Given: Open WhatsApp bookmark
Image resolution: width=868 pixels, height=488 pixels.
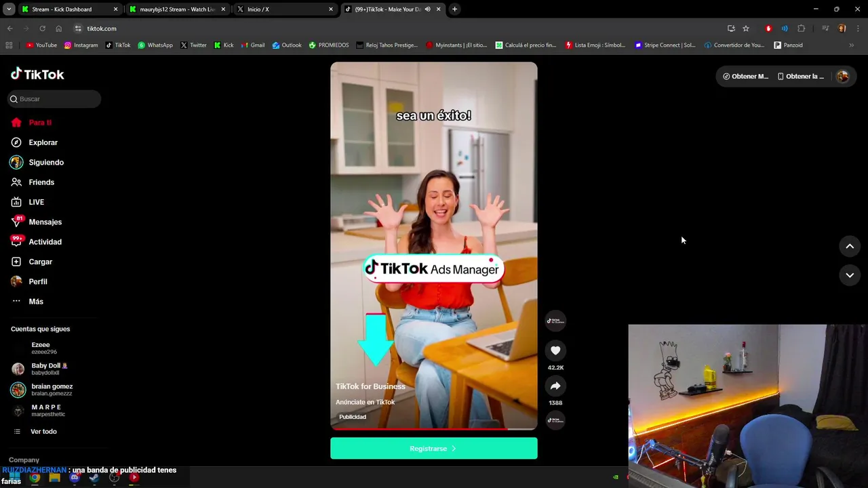Looking at the screenshot, I should point(155,45).
